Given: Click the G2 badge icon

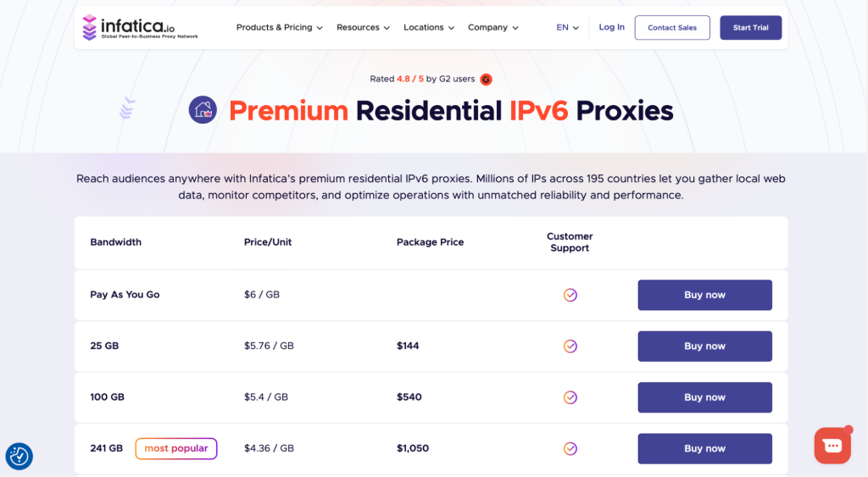Looking at the screenshot, I should coord(486,80).
